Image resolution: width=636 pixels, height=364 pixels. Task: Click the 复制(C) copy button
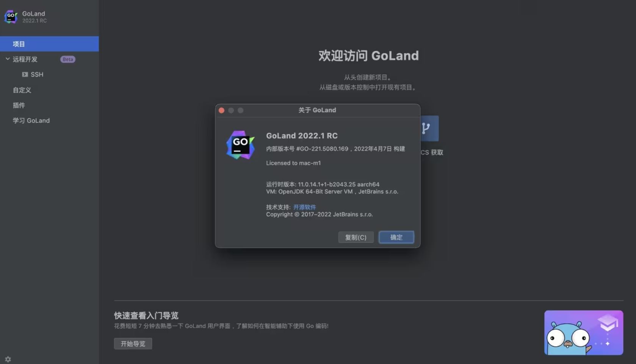click(356, 237)
